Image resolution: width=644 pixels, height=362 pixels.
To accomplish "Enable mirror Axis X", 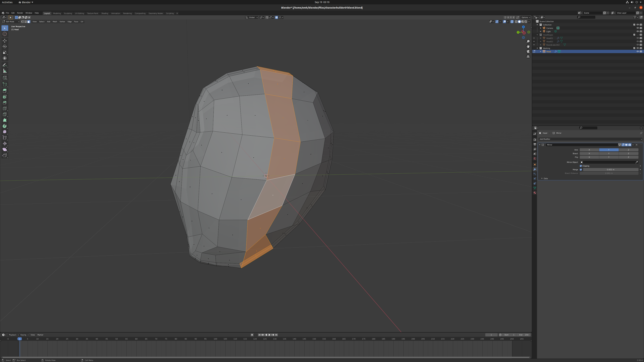I will 589,150.
